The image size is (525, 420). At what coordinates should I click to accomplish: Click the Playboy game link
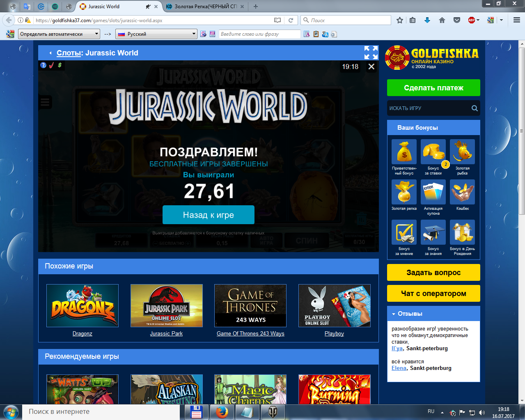click(x=334, y=333)
